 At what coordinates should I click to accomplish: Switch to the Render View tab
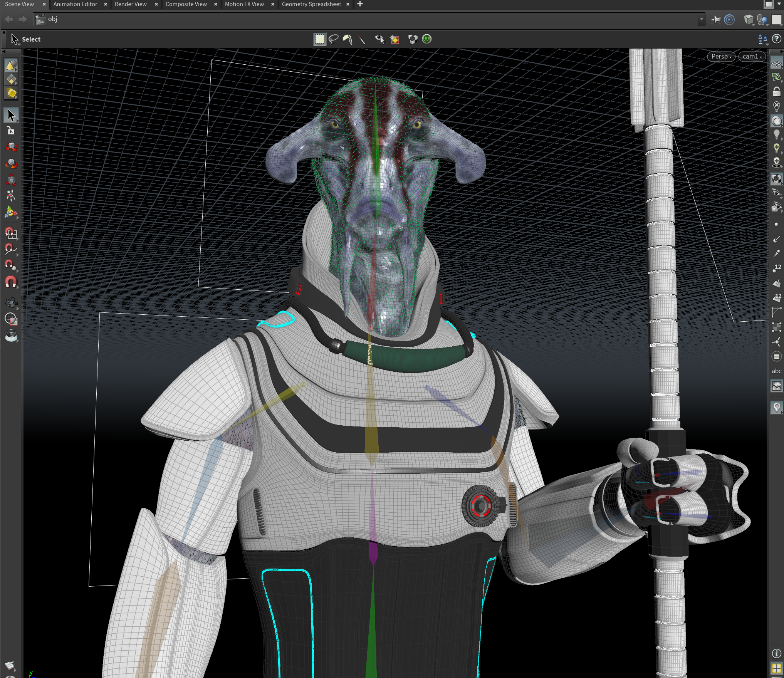pyautogui.click(x=131, y=4)
